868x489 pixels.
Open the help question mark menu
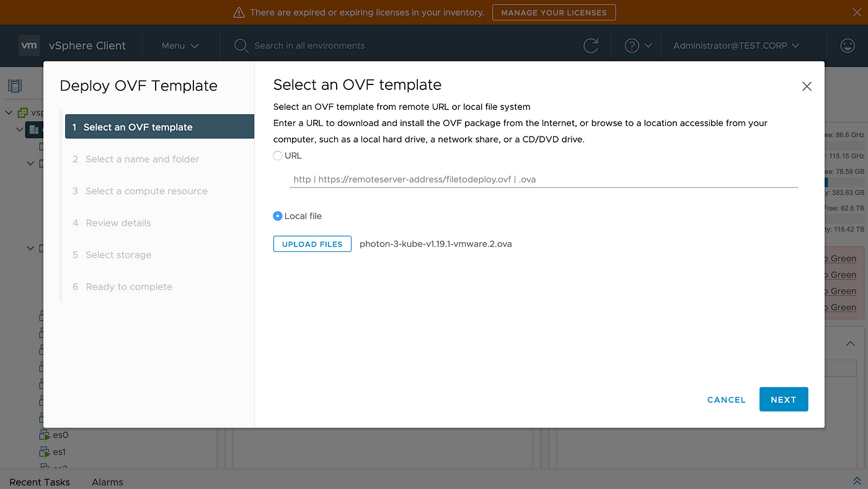[638, 46]
